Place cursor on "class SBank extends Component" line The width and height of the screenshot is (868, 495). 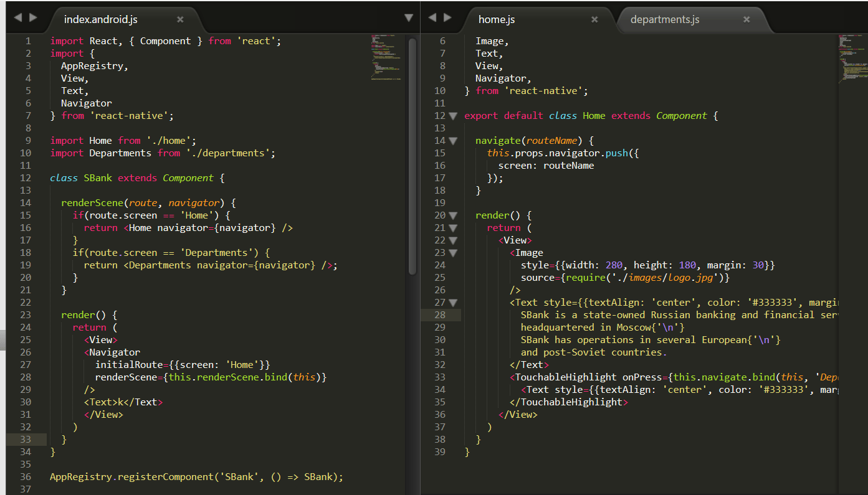(x=136, y=178)
